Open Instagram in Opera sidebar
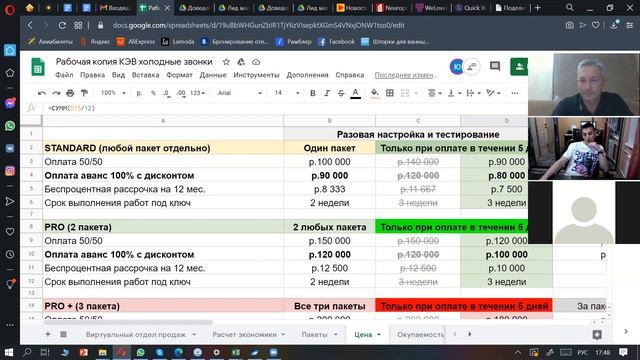Viewport: 640px width, 360px height. (10, 171)
